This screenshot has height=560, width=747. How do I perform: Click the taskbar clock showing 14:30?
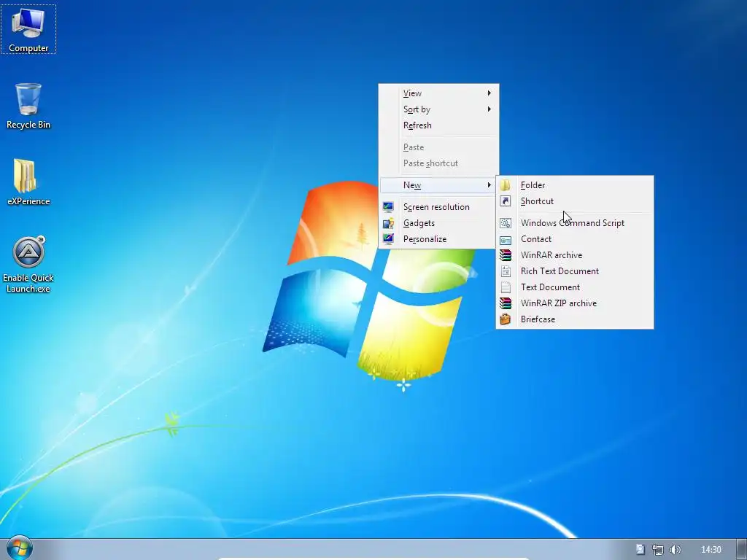[x=711, y=550]
